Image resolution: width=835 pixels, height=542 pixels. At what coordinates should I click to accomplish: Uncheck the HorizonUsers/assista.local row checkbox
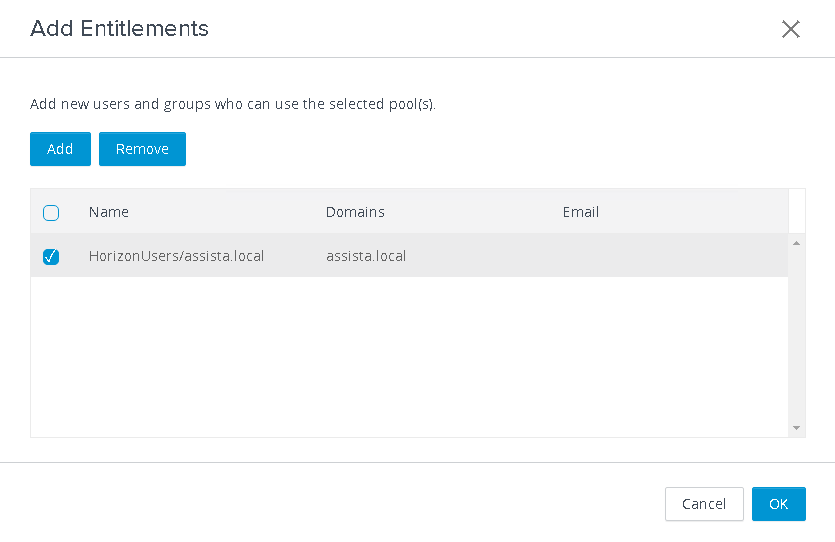click(x=51, y=257)
